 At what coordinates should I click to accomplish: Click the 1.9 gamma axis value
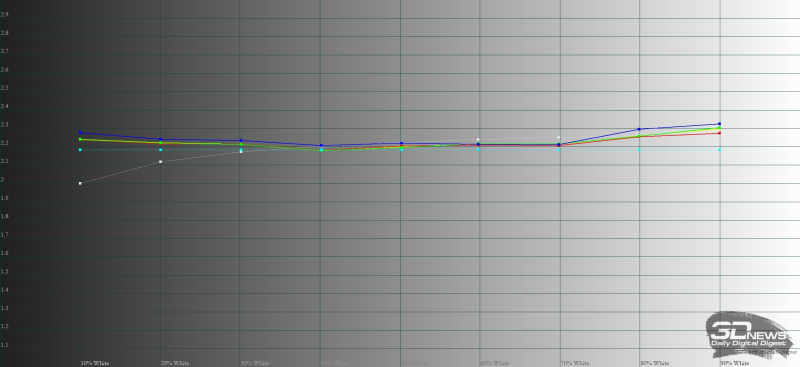[x=4, y=198]
